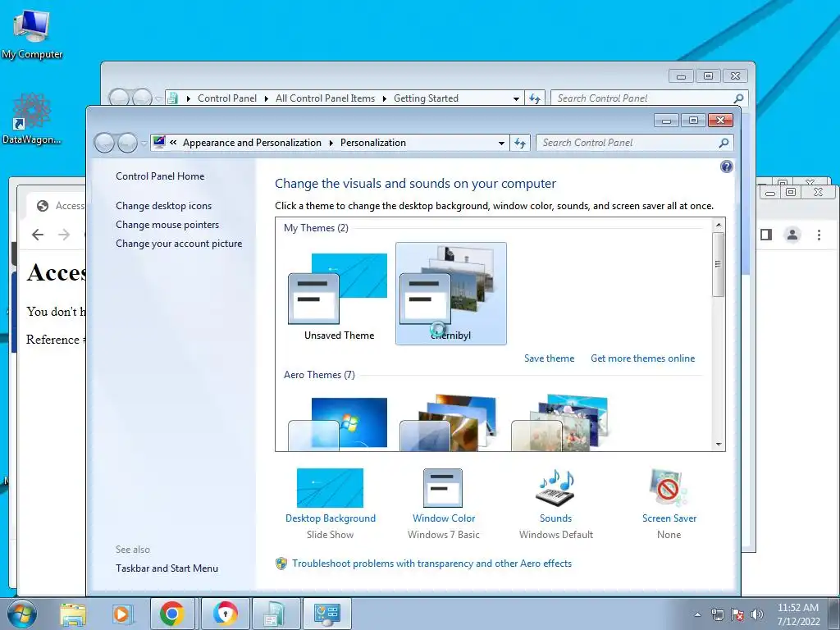Open recent pages dropdown in Personalization window
This screenshot has width=840, height=630.
(144, 144)
